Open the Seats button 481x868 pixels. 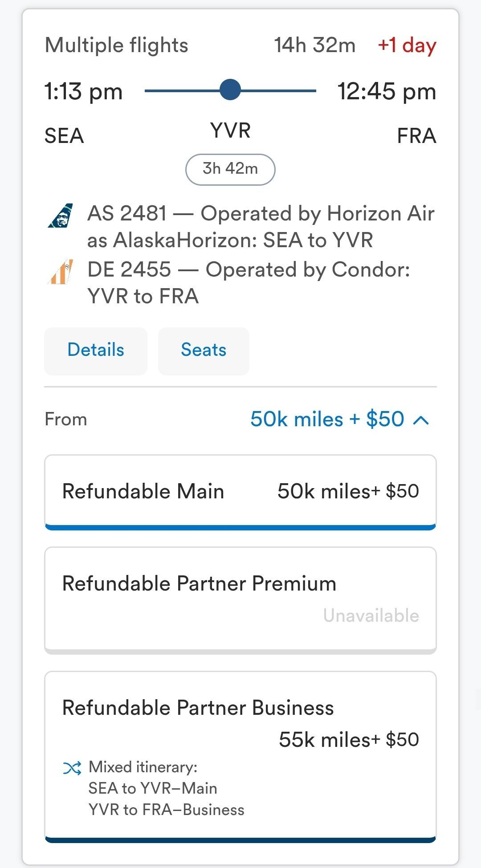(x=204, y=351)
